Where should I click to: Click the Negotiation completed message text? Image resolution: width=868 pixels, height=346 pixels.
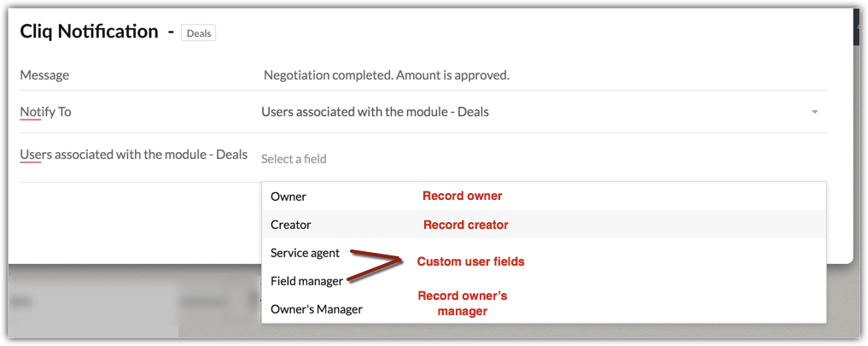(387, 75)
